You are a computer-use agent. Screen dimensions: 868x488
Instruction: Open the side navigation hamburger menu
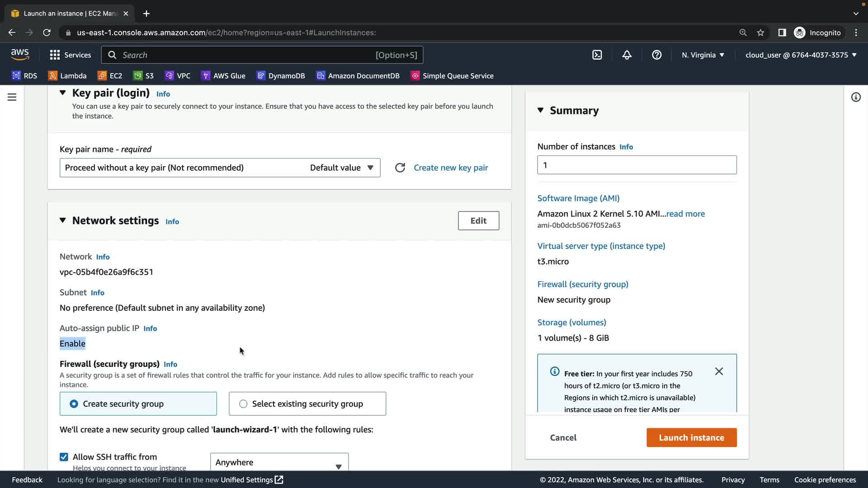tap(12, 97)
